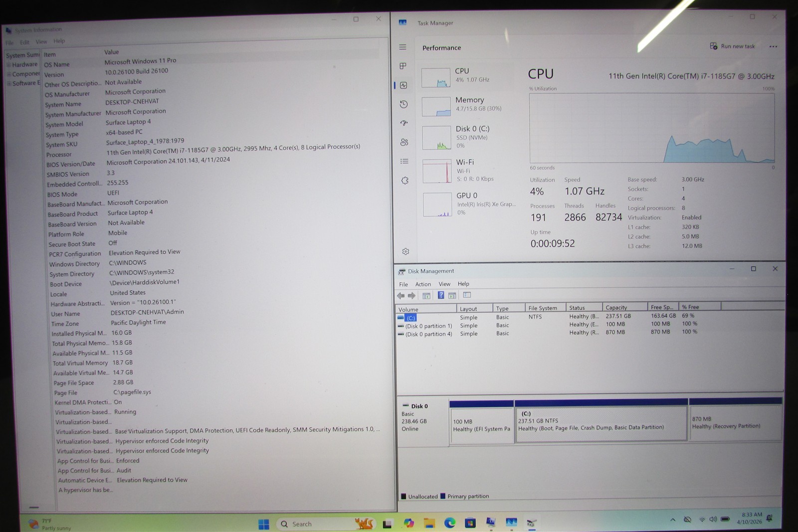798x532 pixels.
Task: Open the Action menu in Disk Management
Action: pyautogui.click(x=423, y=284)
